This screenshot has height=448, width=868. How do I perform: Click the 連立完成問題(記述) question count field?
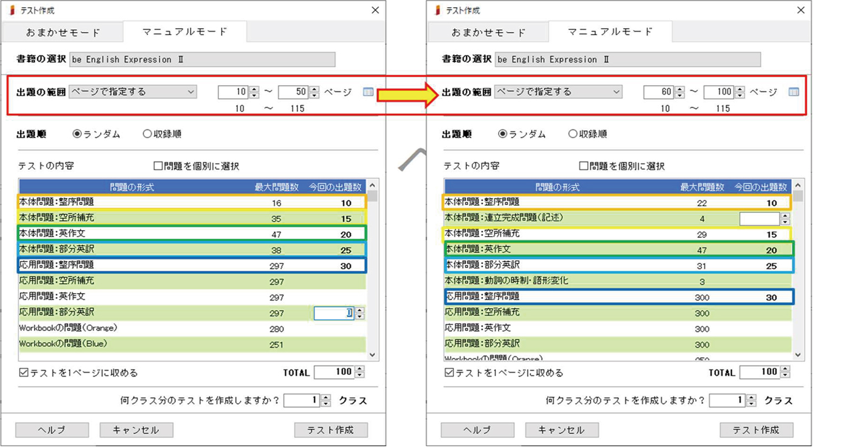pyautogui.click(x=759, y=218)
